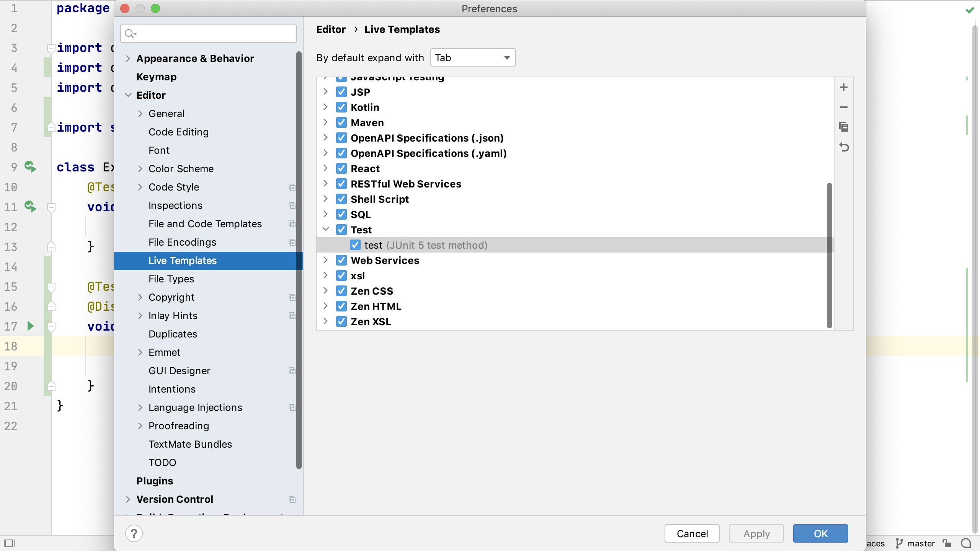The width and height of the screenshot is (980, 551).
Task: Expand the Web Services template group
Action: click(326, 260)
